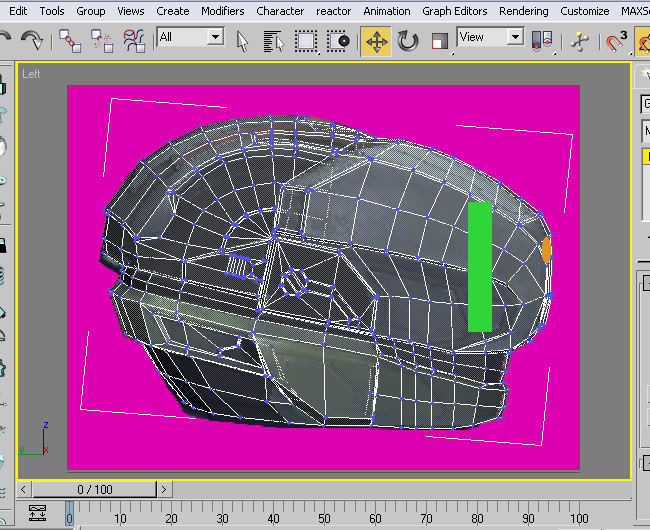Screen dimensions: 650x530
Task: Open the Views menu
Action: coord(131,11)
